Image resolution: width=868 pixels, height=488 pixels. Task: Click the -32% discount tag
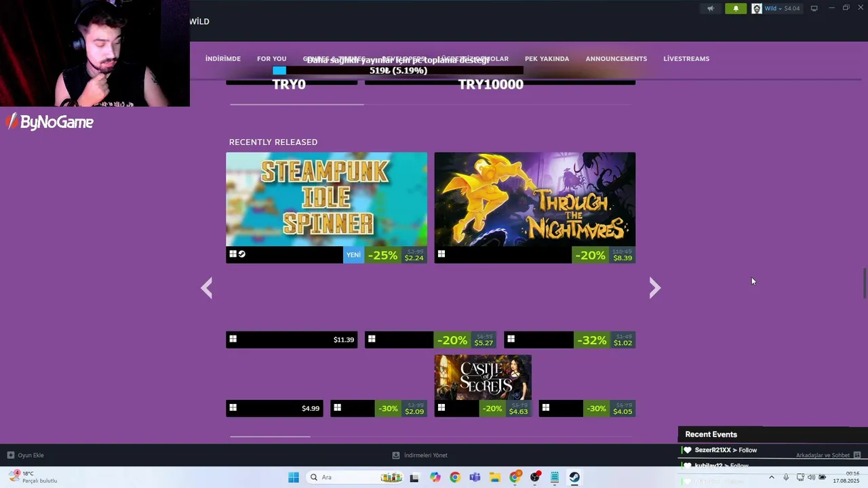pos(591,340)
